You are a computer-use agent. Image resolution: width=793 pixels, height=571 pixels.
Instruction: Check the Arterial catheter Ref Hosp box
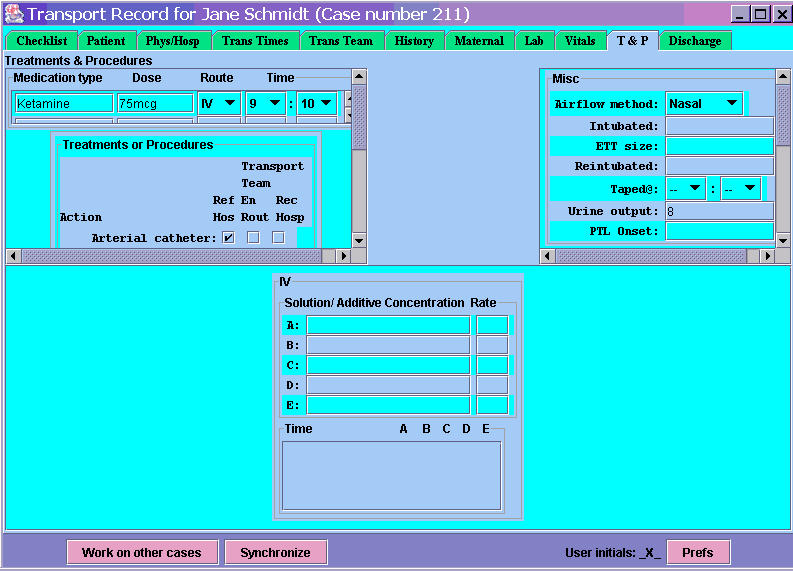pyautogui.click(x=228, y=238)
